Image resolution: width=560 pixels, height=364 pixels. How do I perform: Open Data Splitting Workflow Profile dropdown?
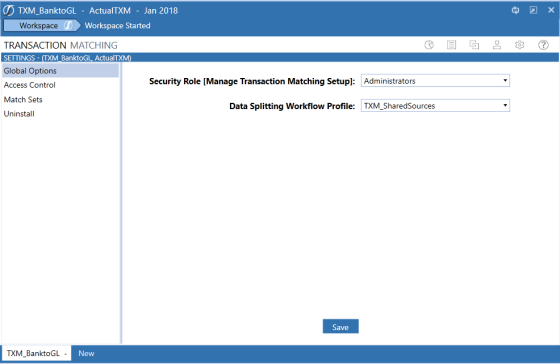pos(435,106)
